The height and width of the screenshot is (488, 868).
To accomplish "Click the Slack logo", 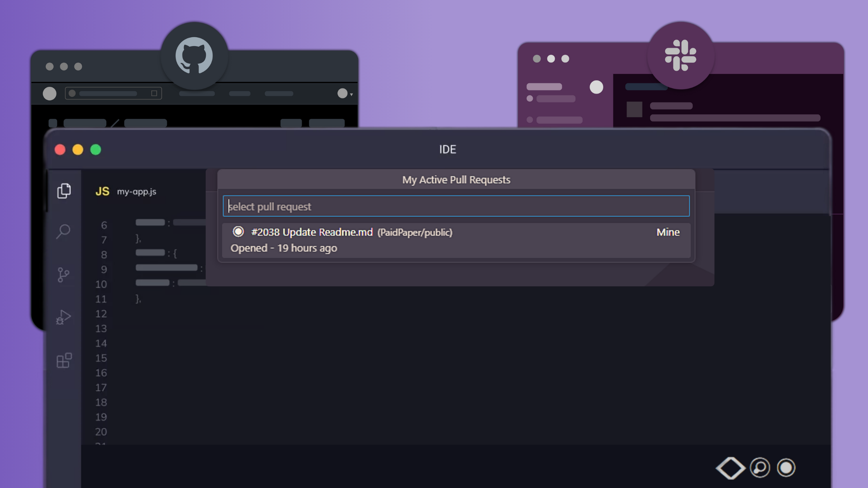I will click(x=680, y=55).
